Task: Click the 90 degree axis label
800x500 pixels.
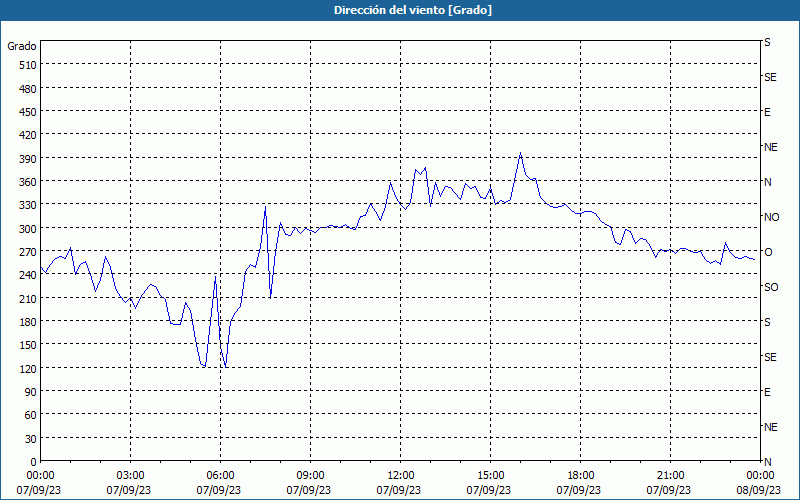Action: (31, 392)
